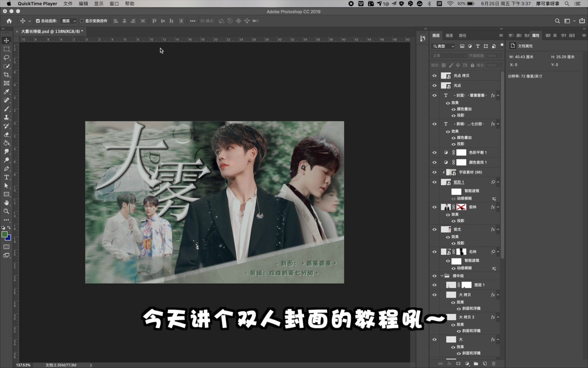
Task: Select the 大雾长得俊.psd document tab
Action: point(52,31)
